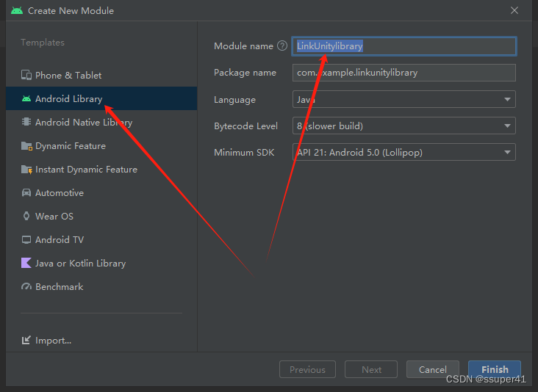
Task: Click the Bytecode Level label
Action: 245,126
